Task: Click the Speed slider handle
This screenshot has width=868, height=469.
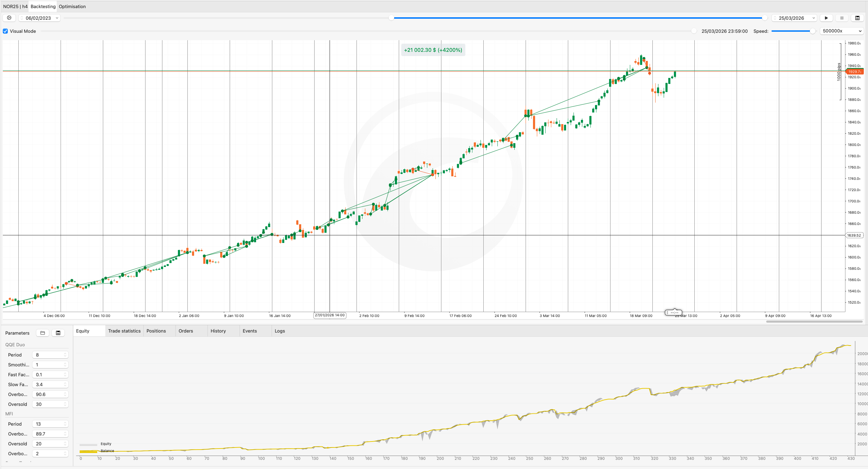Action: [x=812, y=31]
